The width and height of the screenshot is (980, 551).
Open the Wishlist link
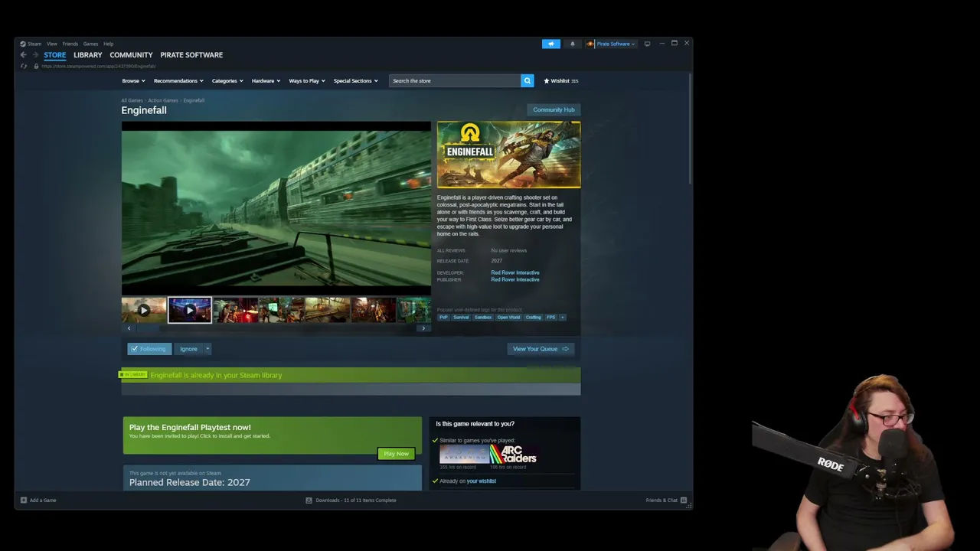[x=560, y=80]
